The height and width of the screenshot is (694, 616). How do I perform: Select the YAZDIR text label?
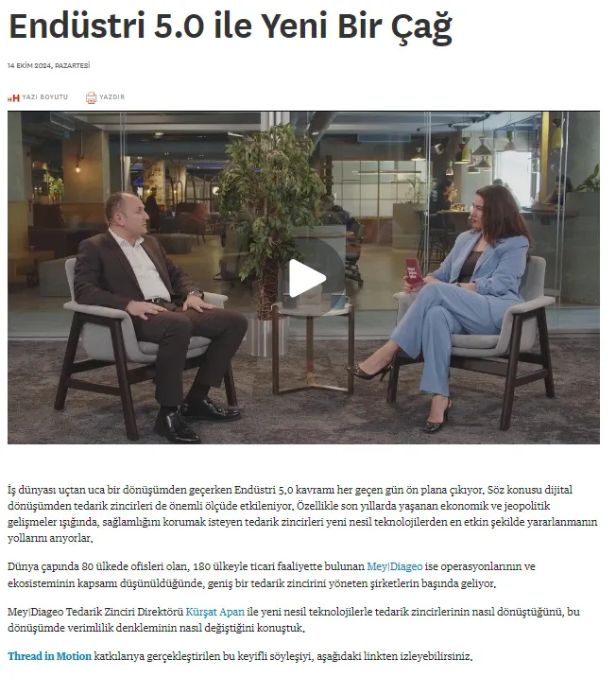coord(111,97)
